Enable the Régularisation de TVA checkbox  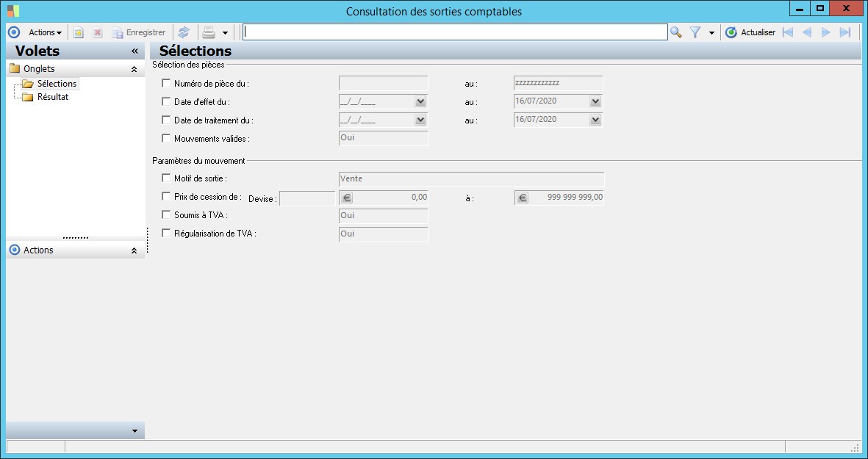coord(166,233)
